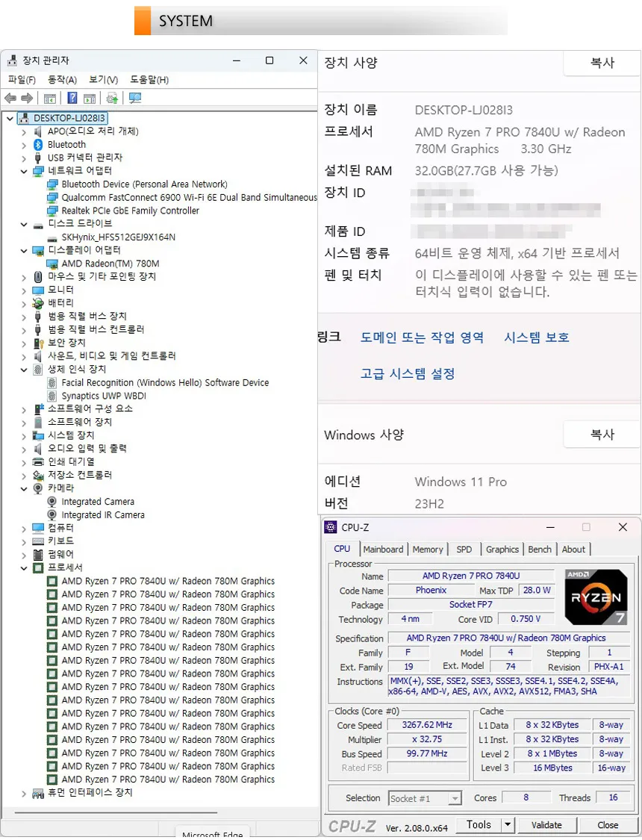Screen dimensions: 642x840
Task: Click the blue Help icon in toolbar
Action: click(72, 99)
